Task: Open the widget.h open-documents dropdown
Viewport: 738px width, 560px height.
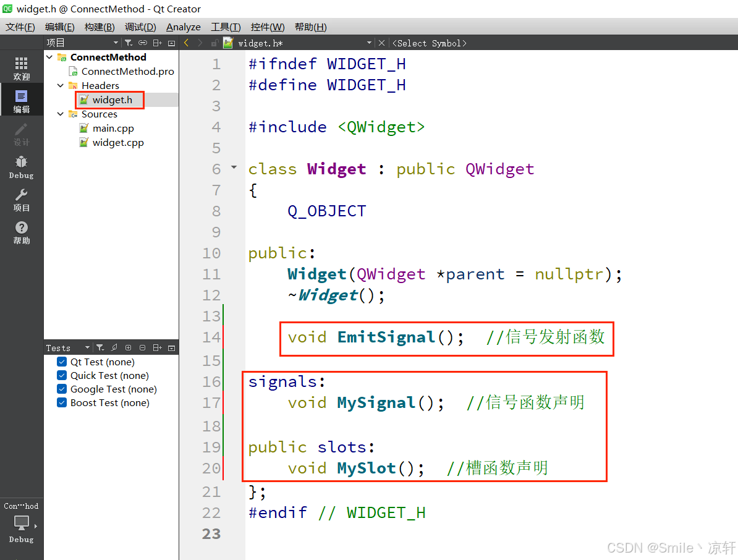Action: click(369, 43)
